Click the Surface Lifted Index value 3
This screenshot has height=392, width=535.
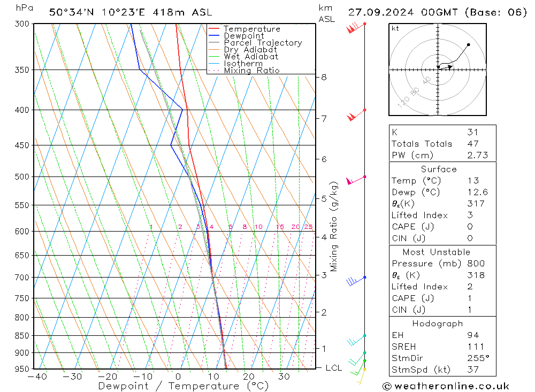[x=470, y=216]
